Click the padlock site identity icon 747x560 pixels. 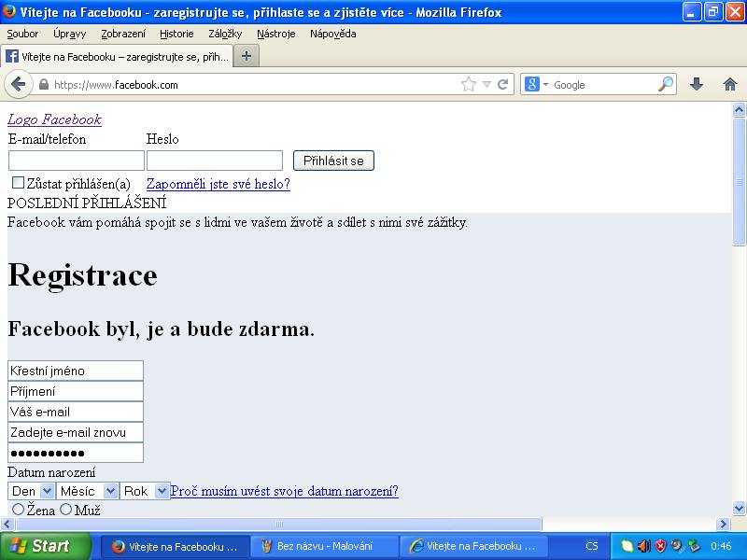(x=43, y=85)
